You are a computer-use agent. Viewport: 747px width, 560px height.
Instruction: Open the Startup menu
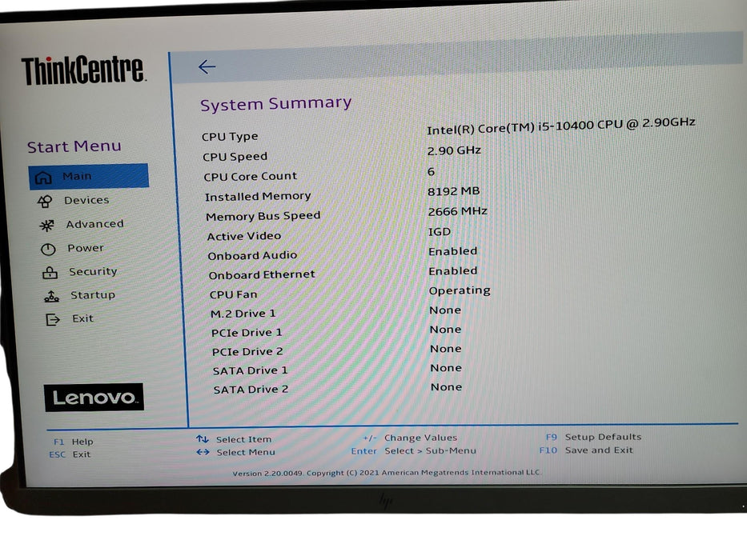click(93, 294)
